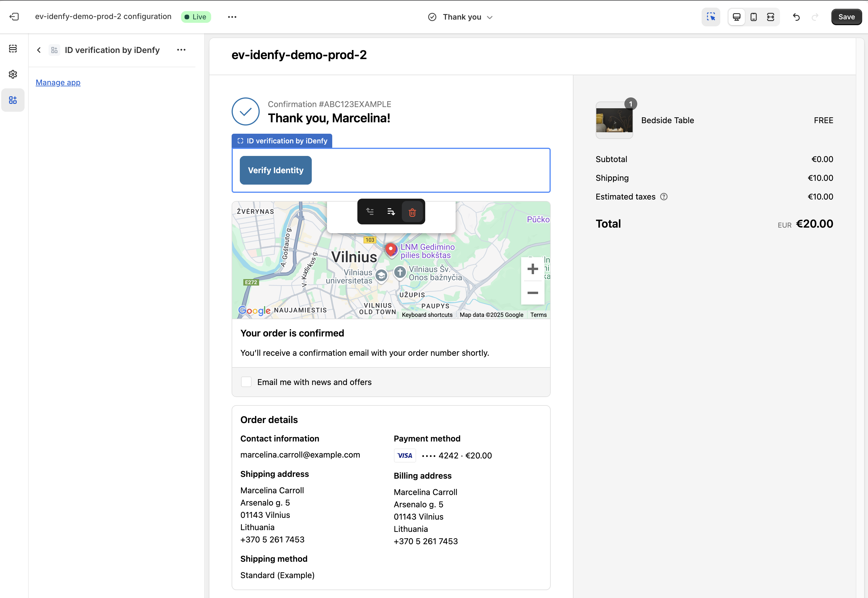The image size is (868, 598).
Task: Move the iDenfy block up
Action: [x=370, y=211]
